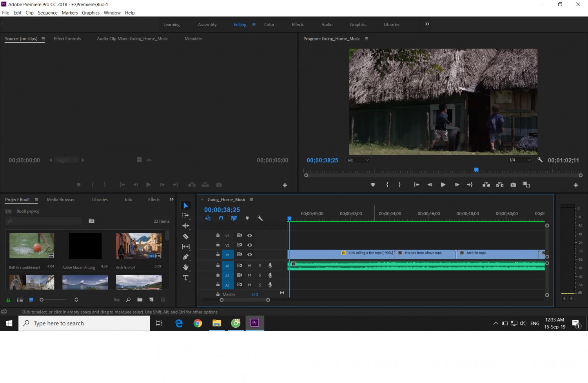588x383 pixels.
Task: Select the Hand tool
Action: pyautogui.click(x=186, y=267)
